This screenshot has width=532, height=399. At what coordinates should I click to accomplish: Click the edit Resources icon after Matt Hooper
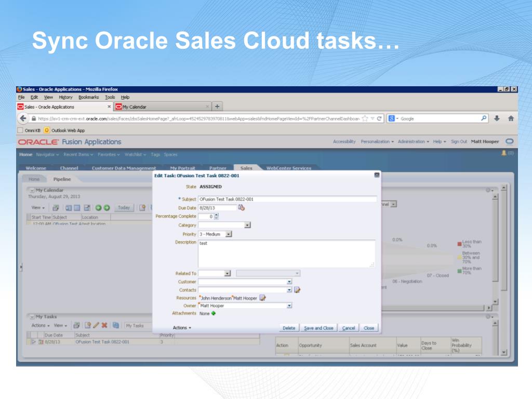coord(262,298)
